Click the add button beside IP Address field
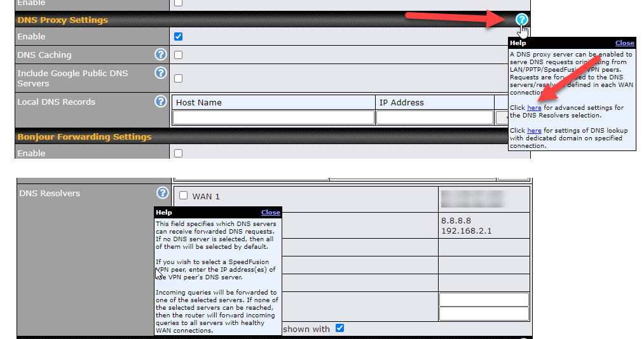The image size is (644, 339). (x=502, y=117)
